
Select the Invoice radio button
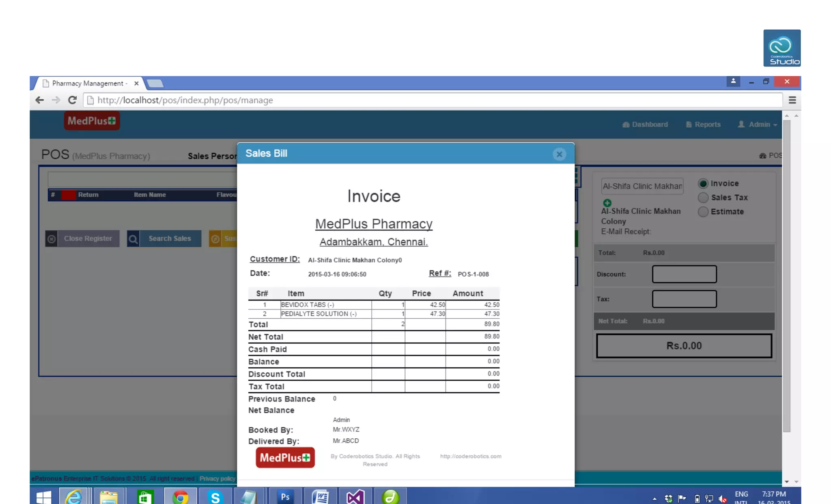[703, 184]
